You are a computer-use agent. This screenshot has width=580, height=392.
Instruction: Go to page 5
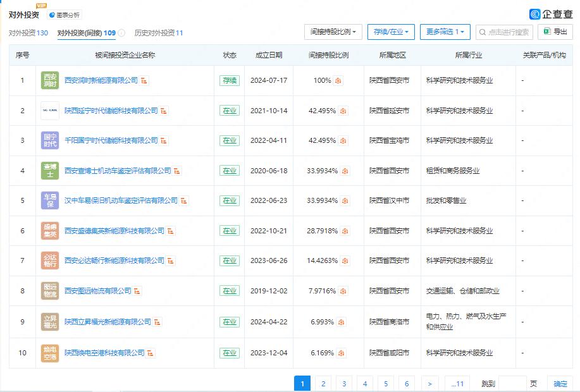pyautogui.click(x=386, y=384)
